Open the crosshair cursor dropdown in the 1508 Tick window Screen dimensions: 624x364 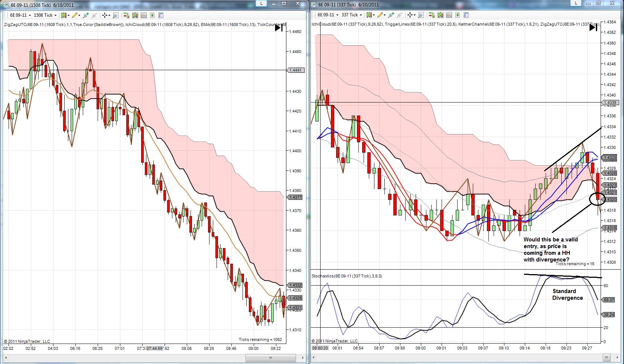tap(106, 15)
